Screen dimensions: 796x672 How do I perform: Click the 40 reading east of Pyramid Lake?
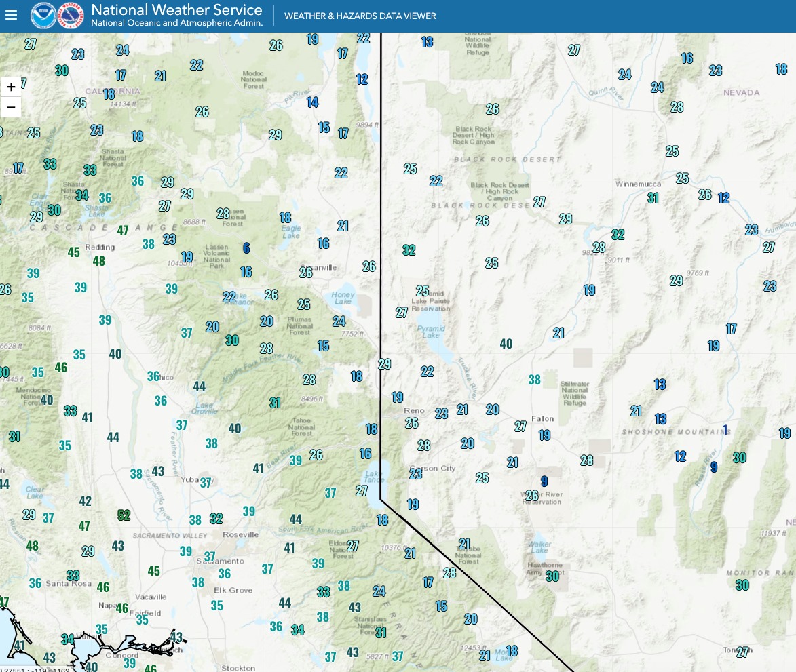pyautogui.click(x=506, y=344)
